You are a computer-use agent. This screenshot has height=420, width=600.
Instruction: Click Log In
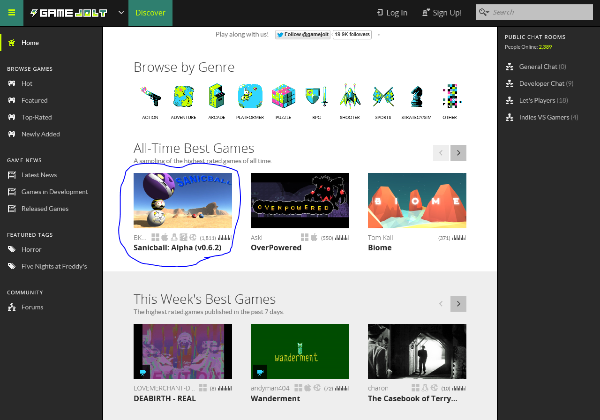392,13
